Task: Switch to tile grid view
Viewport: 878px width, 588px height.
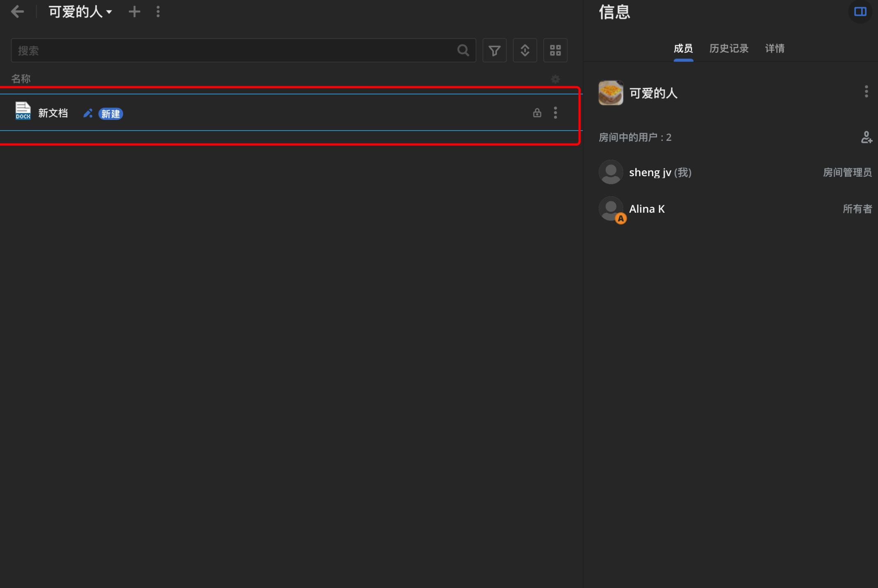Action: [x=555, y=51]
